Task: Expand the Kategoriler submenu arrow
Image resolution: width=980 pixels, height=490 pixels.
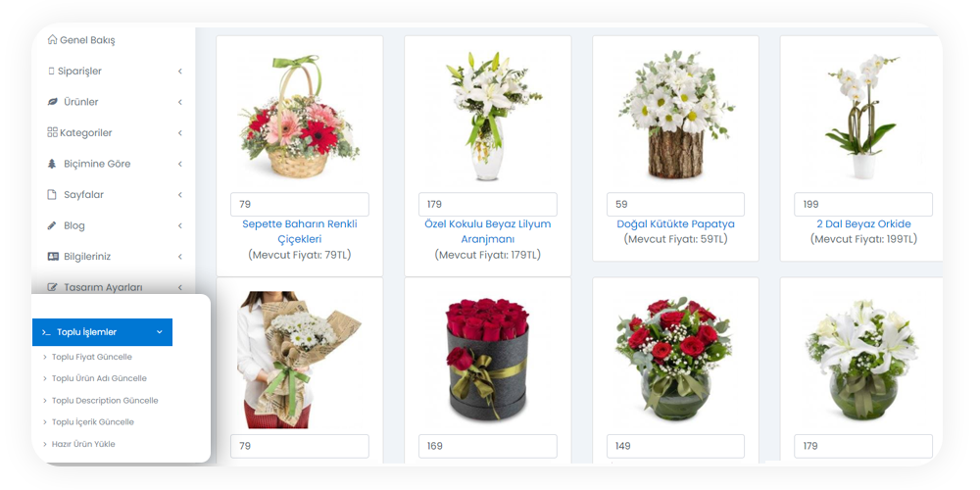Action: tap(180, 133)
